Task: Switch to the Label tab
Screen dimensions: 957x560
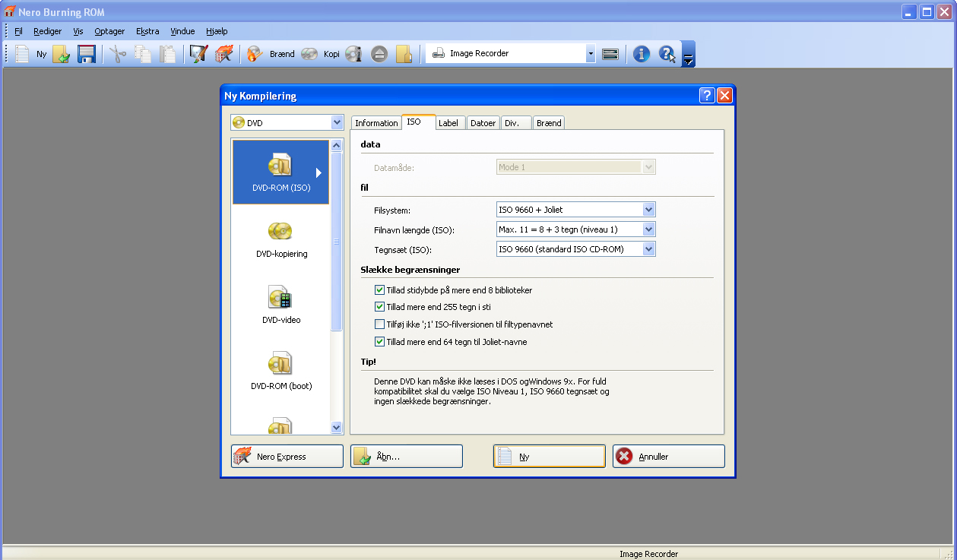Action: (448, 123)
